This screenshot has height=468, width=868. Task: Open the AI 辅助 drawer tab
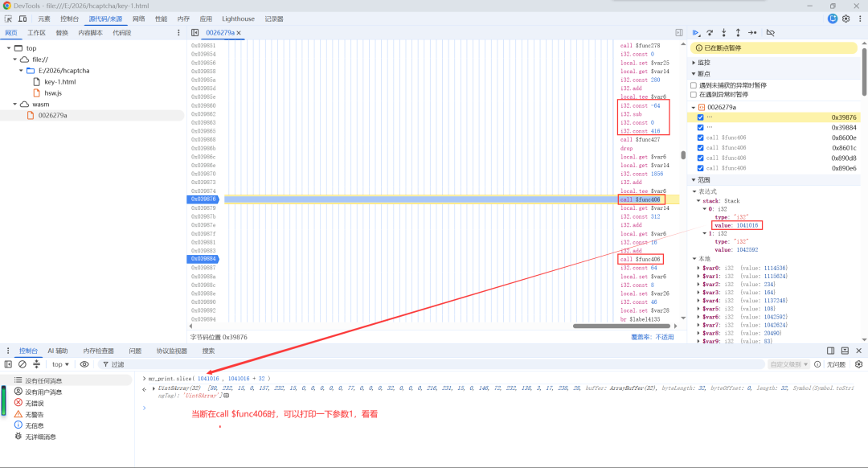tap(58, 351)
